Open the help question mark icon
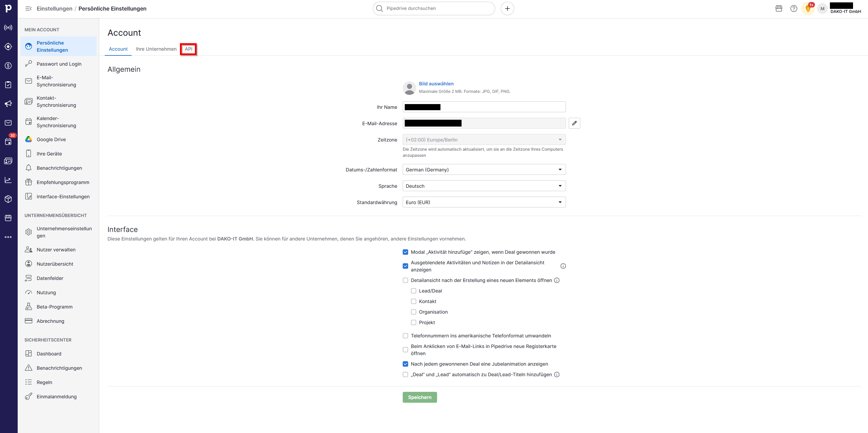The width and height of the screenshot is (868, 433). pos(794,9)
